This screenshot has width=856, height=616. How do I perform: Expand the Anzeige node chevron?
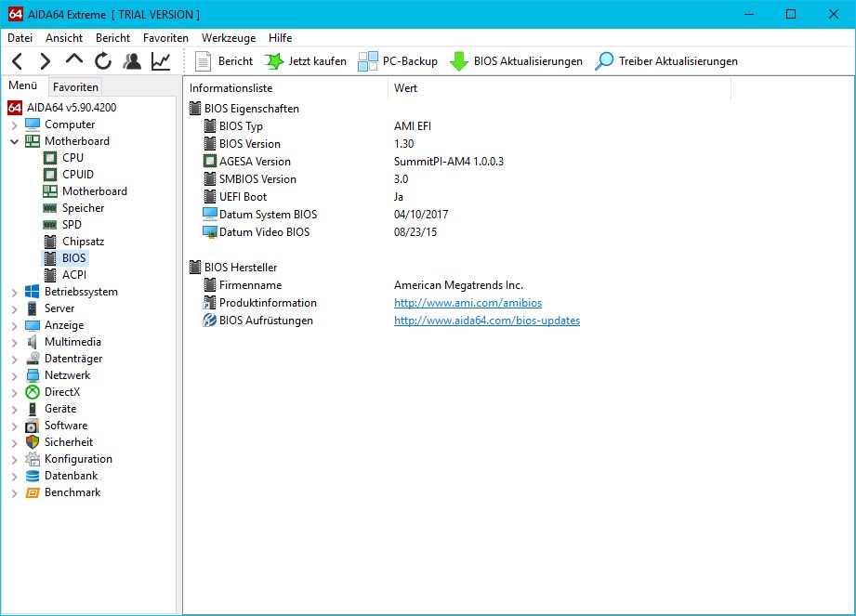point(14,326)
